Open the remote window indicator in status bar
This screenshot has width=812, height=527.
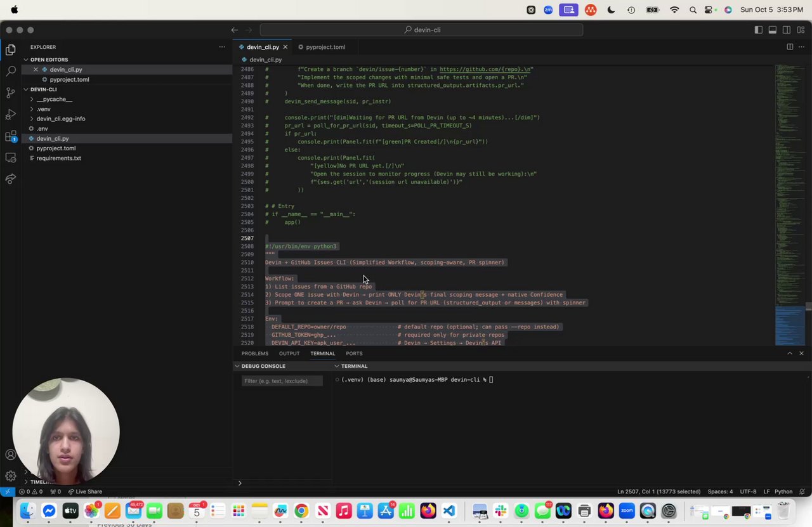coord(7,491)
